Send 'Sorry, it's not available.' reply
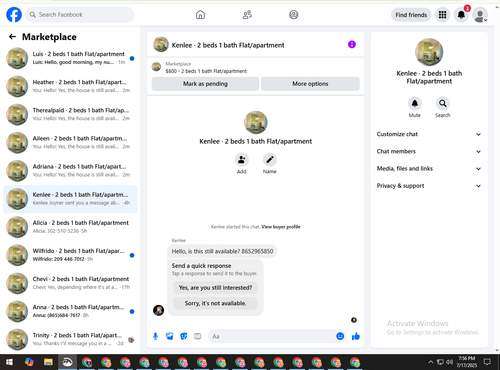 (215, 303)
